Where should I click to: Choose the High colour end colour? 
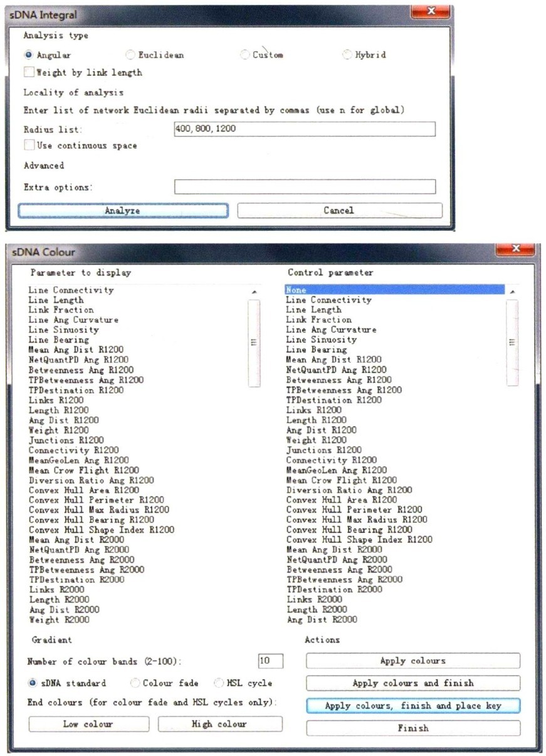[220, 724]
